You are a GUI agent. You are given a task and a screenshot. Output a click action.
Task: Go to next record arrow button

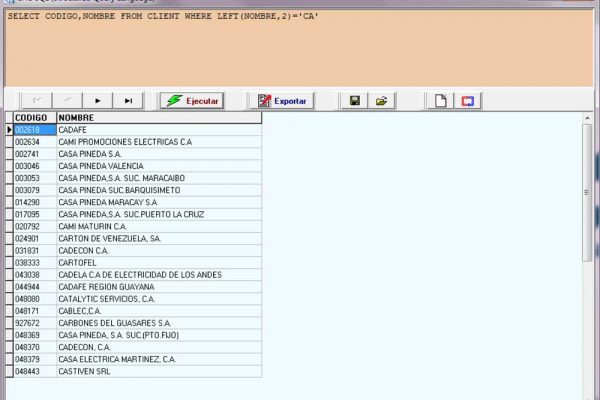[98, 101]
